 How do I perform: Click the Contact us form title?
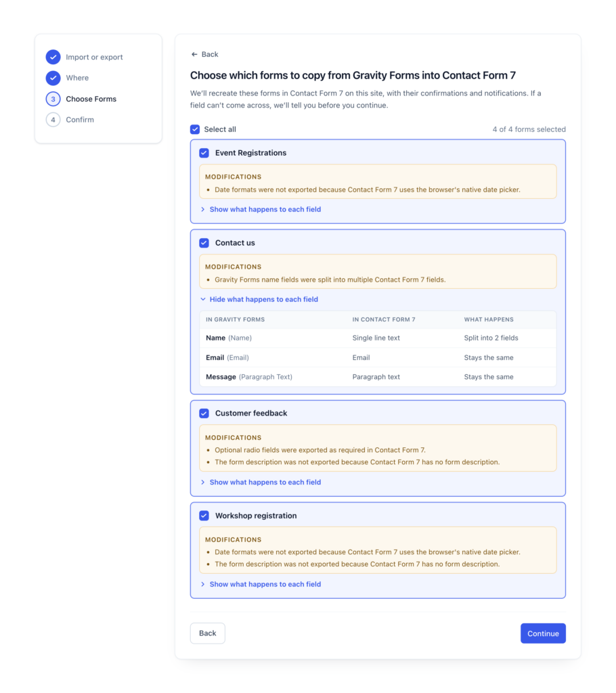pos(235,243)
